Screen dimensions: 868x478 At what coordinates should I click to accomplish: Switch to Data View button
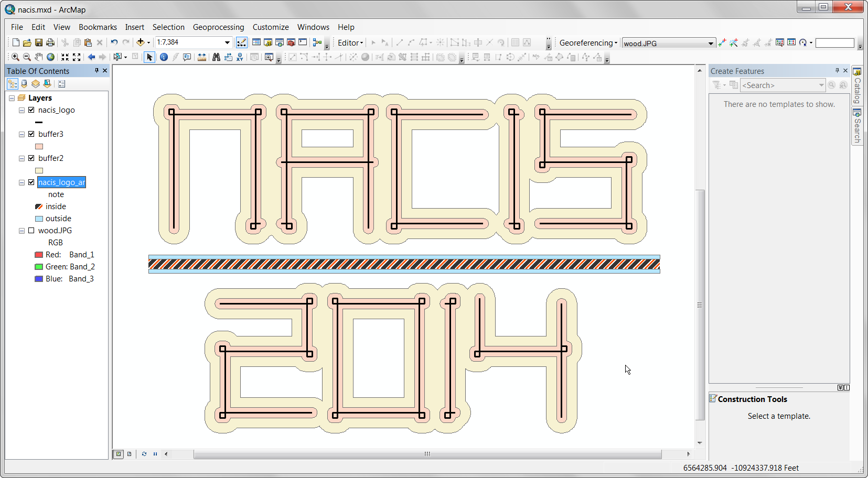119,454
